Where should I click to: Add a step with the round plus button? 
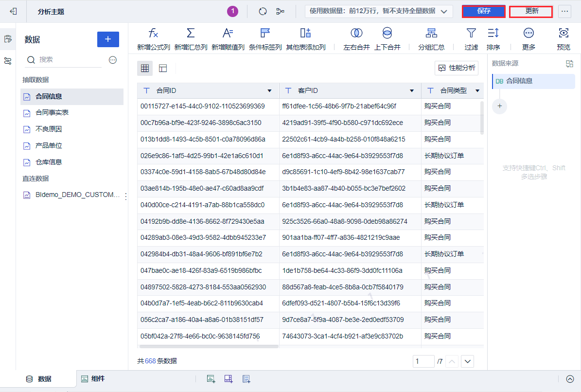499,107
